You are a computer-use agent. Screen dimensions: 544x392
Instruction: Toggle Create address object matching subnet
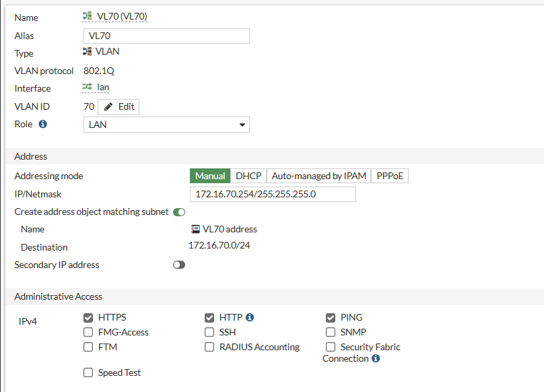click(x=179, y=212)
